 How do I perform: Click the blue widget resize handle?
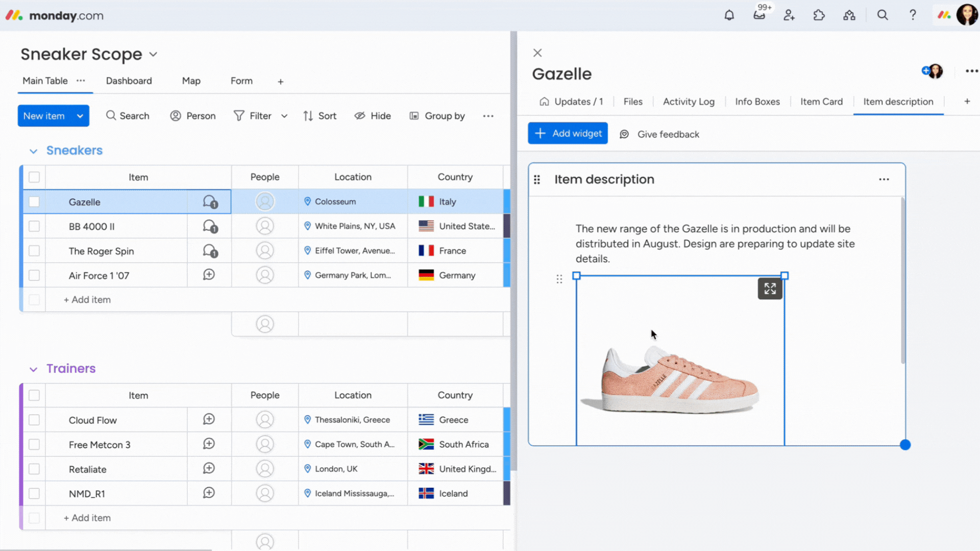coord(905,445)
